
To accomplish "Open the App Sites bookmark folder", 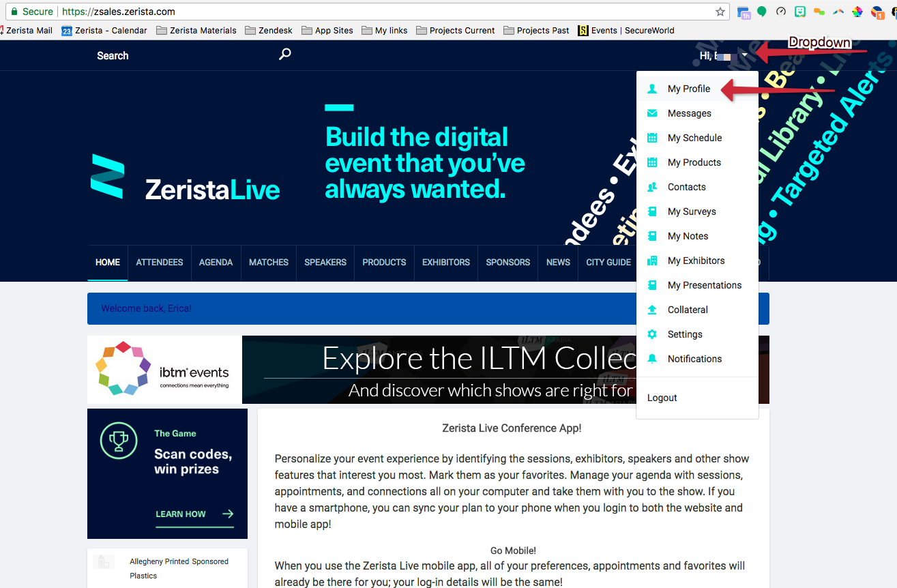I will coord(327,31).
